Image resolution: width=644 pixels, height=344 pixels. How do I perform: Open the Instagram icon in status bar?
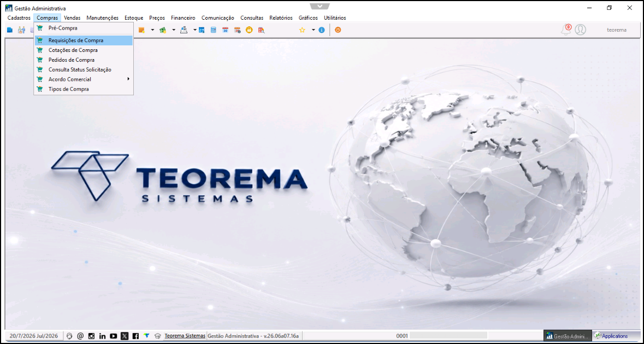(x=92, y=336)
